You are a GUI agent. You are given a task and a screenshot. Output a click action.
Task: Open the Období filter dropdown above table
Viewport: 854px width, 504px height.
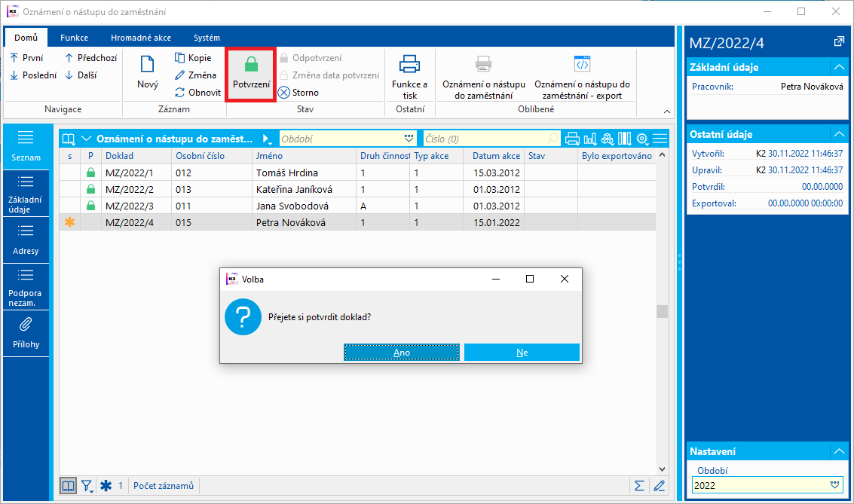click(x=409, y=139)
